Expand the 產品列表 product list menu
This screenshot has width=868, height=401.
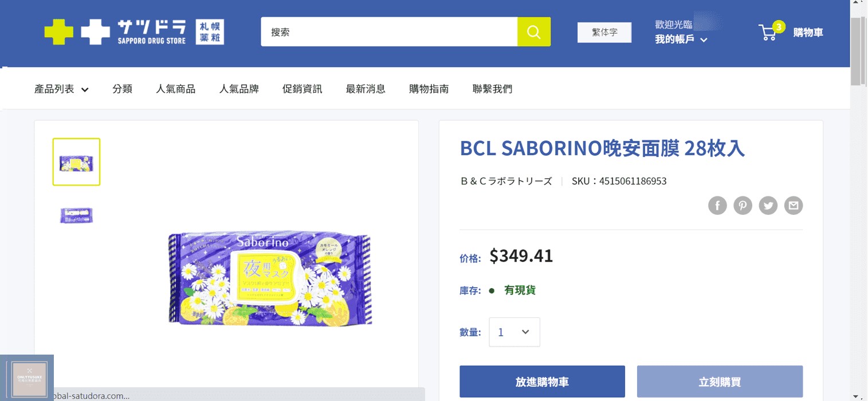pos(61,89)
